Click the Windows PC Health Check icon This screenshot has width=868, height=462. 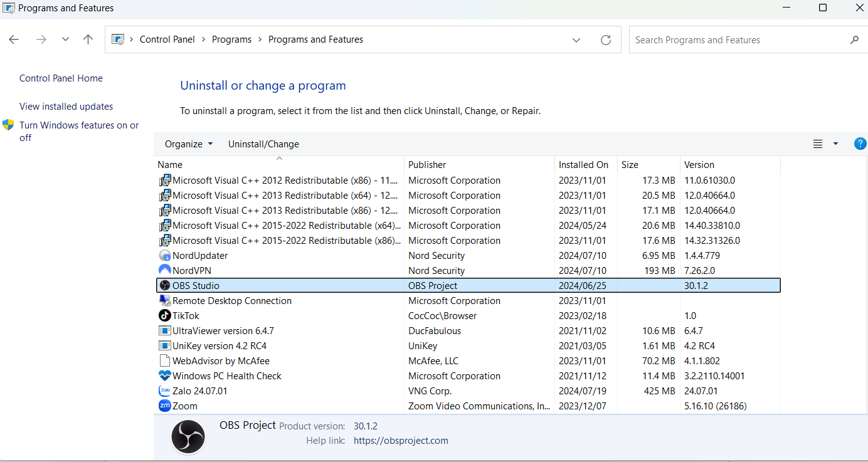click(x=165, y=376)
